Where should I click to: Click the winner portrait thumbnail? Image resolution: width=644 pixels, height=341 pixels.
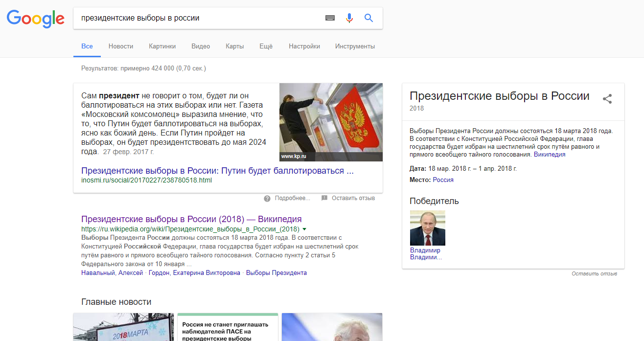[428, 228]
